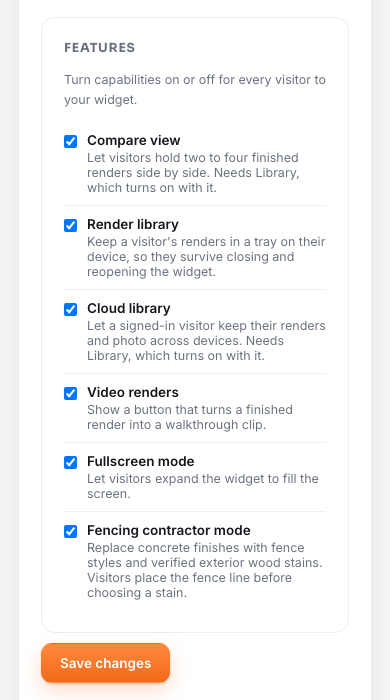Click the 'Fencing contractor mode' label text
Screen dimensions: 390x700
pyautogui.click(x=169, y=530)
